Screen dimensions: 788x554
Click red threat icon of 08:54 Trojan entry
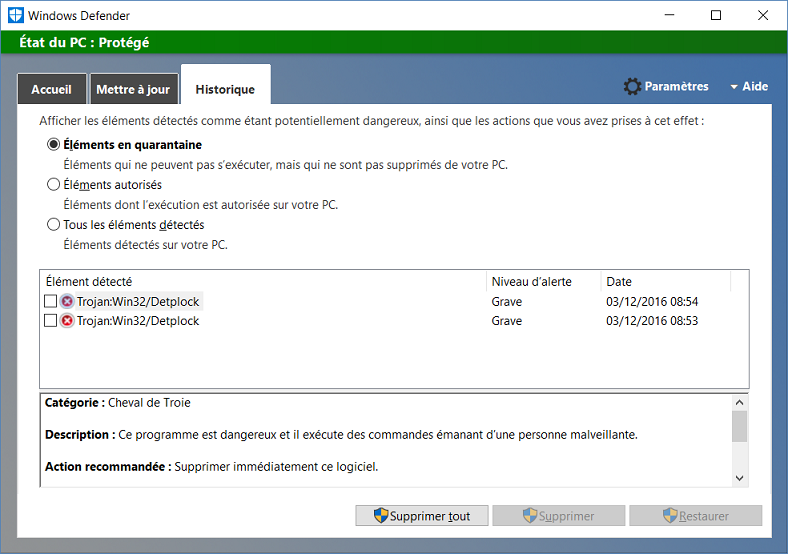pyautogui.click(x=67, y=302)
